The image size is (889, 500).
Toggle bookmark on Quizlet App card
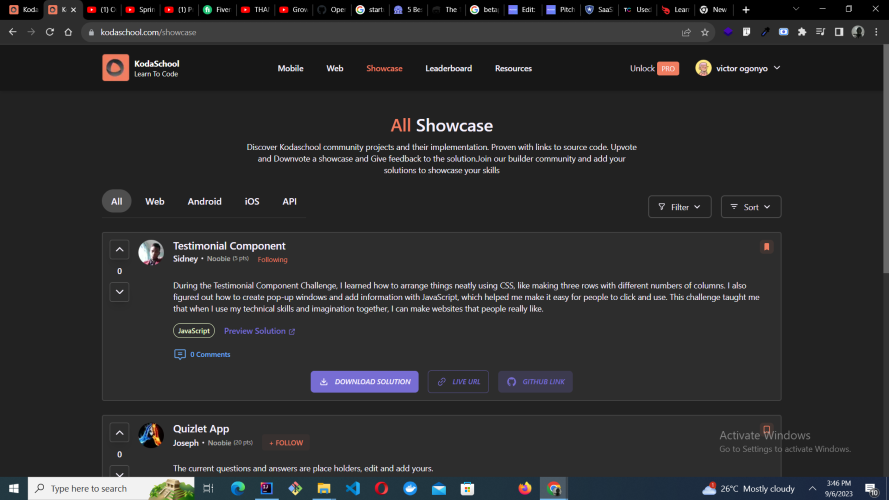767,430
